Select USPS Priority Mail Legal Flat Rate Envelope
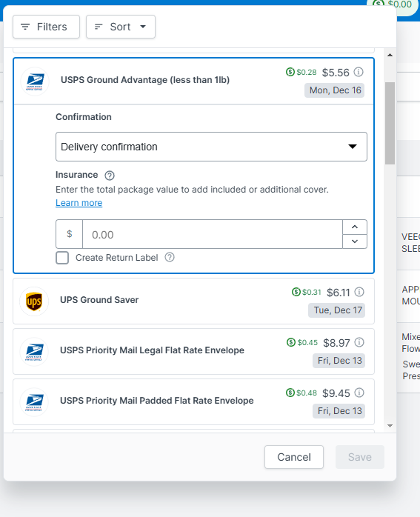Image resolution: width=420 pixels, height=517 pixels. (x=193, y=352)
